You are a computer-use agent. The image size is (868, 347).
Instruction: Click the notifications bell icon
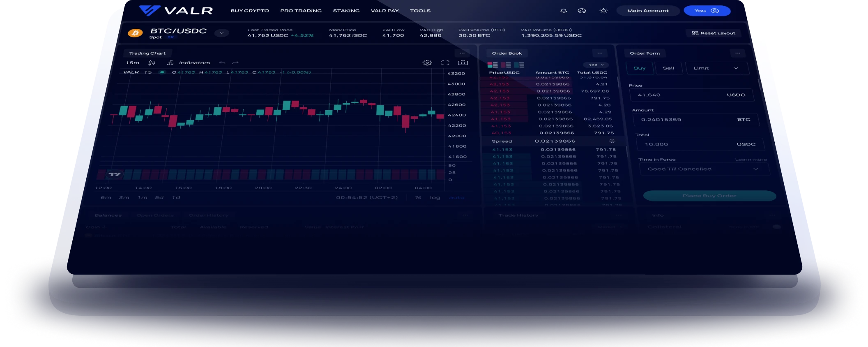pos(564,11)
